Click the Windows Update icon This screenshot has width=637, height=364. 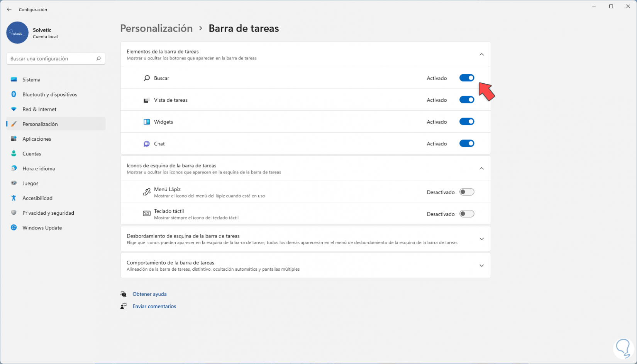tap(14, 228)
